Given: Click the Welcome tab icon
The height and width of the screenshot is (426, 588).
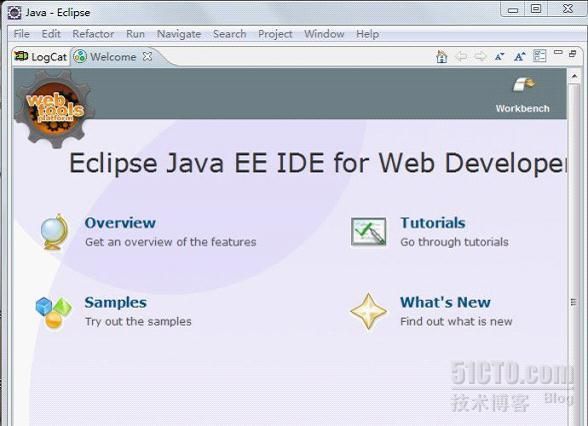Looking at the screenshot, I should 80,57.
